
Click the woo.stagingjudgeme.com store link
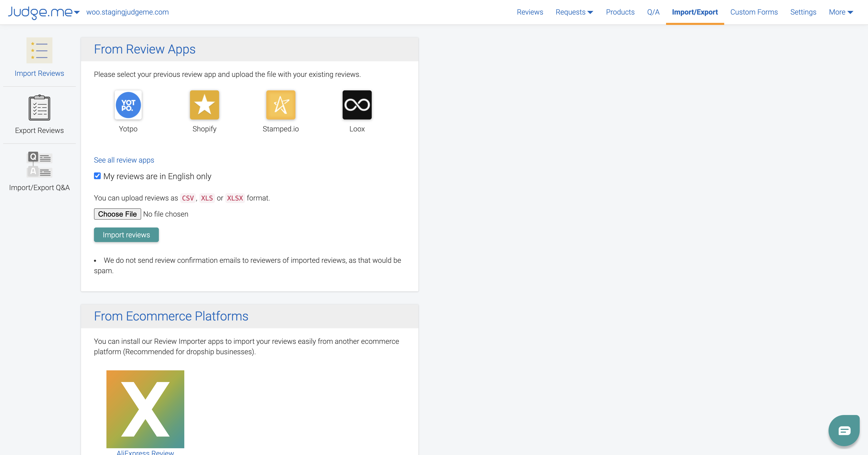coord(127,12)
